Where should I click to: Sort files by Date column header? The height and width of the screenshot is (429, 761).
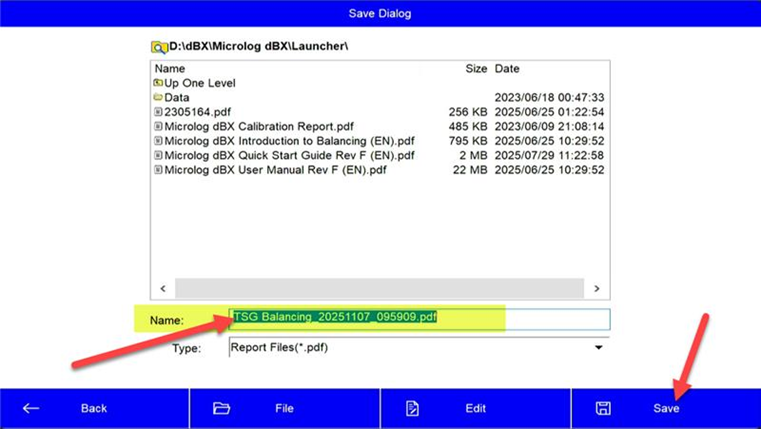pyautogui.click(x=507, y=69)
